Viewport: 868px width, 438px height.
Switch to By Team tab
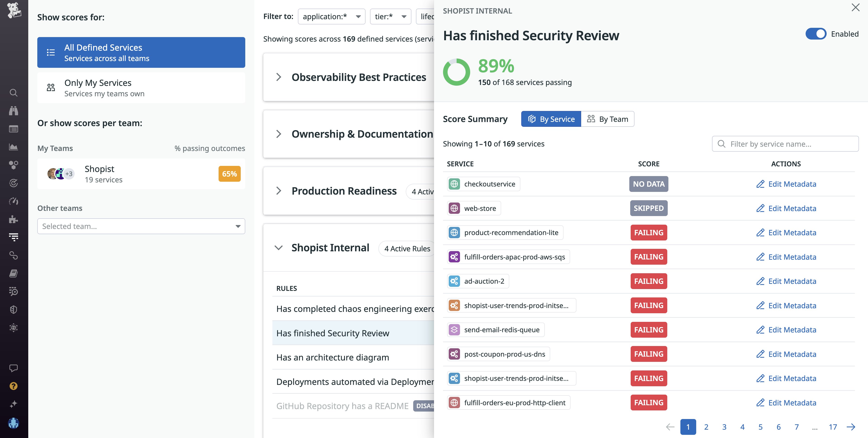tap(608, 119)
